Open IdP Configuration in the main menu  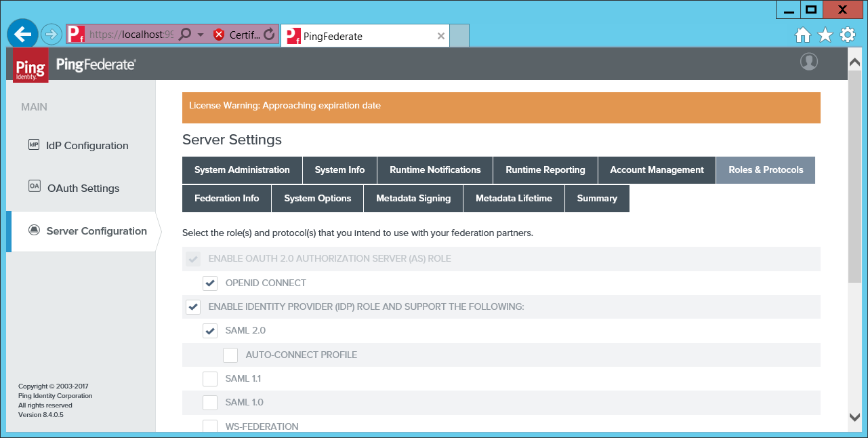tap(87, 146)
